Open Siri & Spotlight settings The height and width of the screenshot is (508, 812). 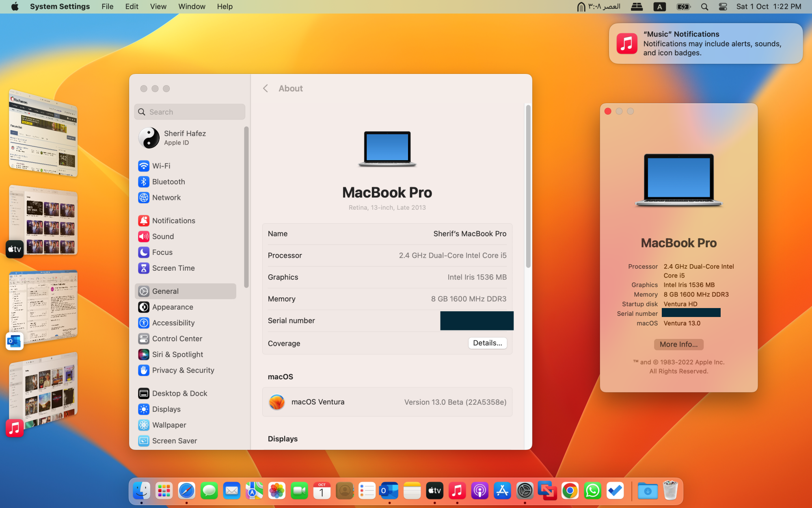coord(177,354)
